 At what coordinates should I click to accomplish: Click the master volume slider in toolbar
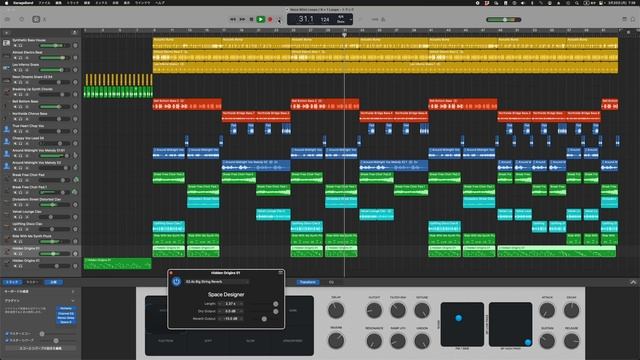pos(504,20)
